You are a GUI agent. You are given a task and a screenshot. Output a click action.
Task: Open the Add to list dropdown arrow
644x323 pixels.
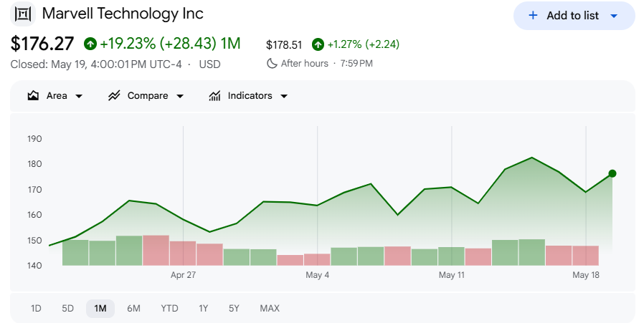tap(614, 16)
